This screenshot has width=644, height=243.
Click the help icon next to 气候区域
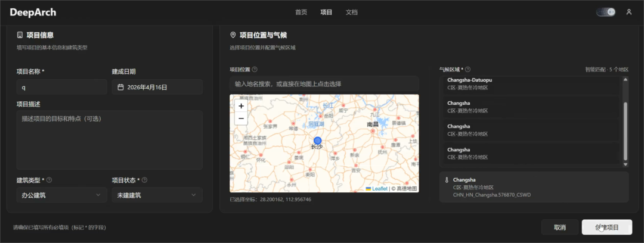coord(468,69)
